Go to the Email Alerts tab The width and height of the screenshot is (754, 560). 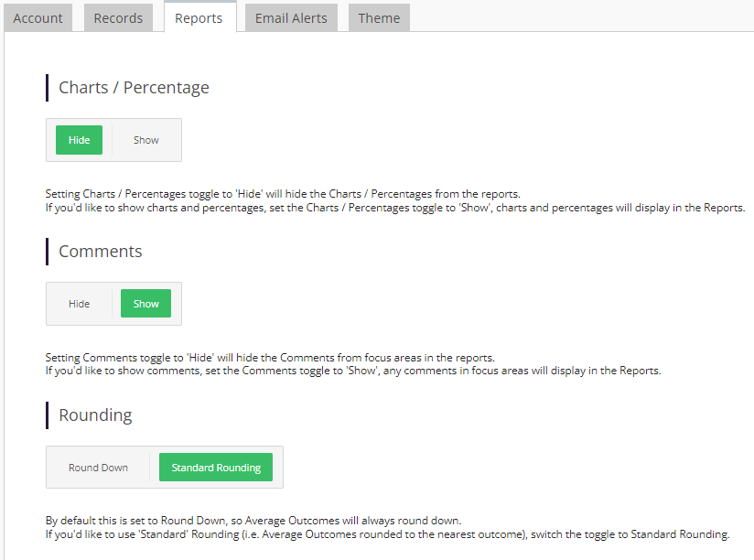291,18
